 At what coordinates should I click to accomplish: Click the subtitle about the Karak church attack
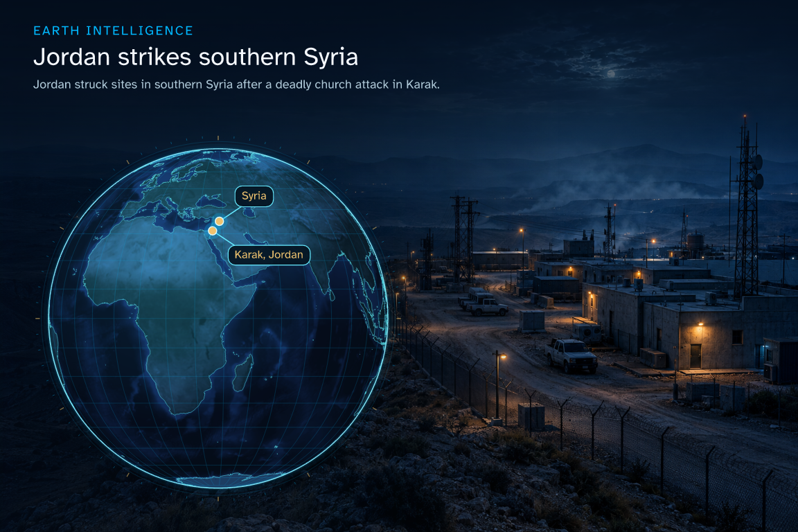point(236,85)
